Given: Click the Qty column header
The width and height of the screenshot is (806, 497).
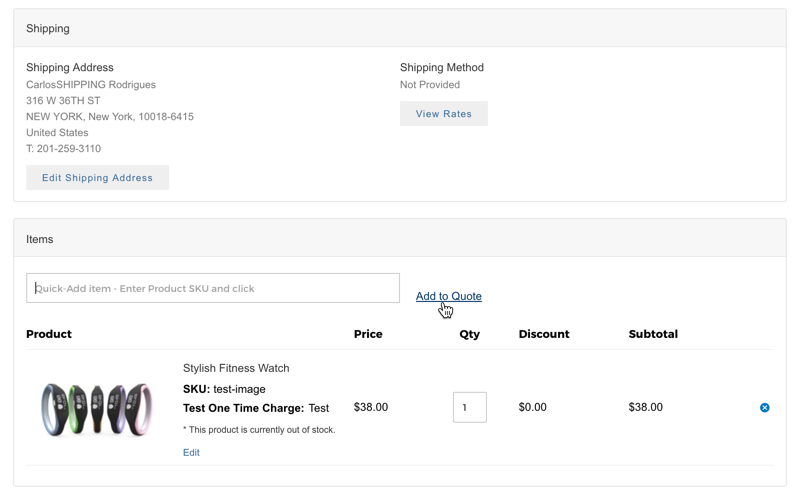Looking at the screenshot, I should 469,334.
